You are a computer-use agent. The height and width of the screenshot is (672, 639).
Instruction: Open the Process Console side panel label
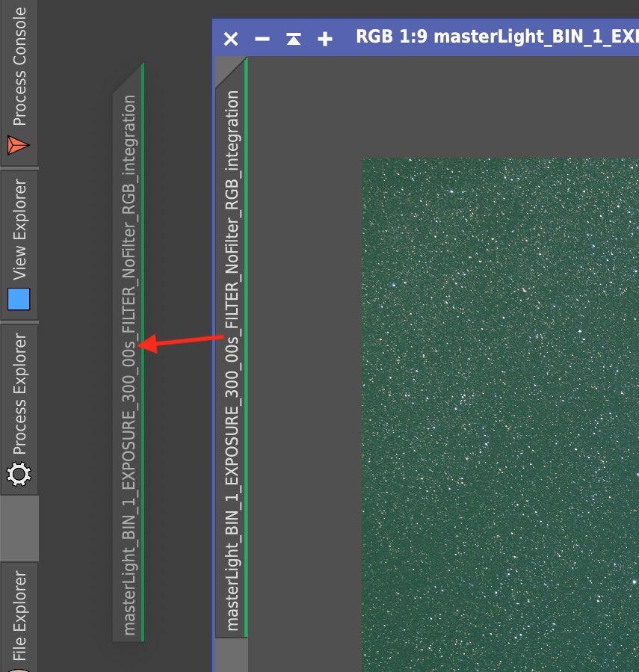pyautogui.click(x=19, y=67)
